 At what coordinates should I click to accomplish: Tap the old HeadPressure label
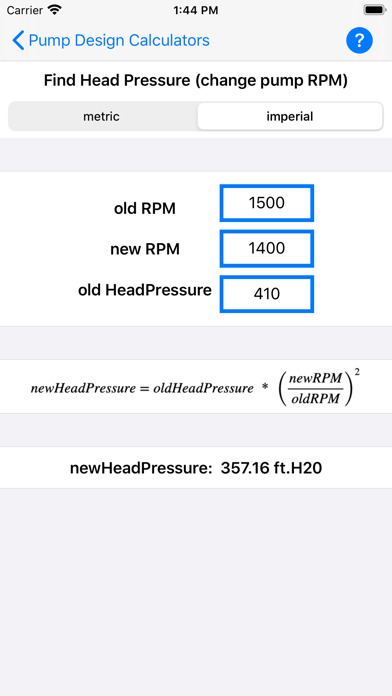pos(145,290)
